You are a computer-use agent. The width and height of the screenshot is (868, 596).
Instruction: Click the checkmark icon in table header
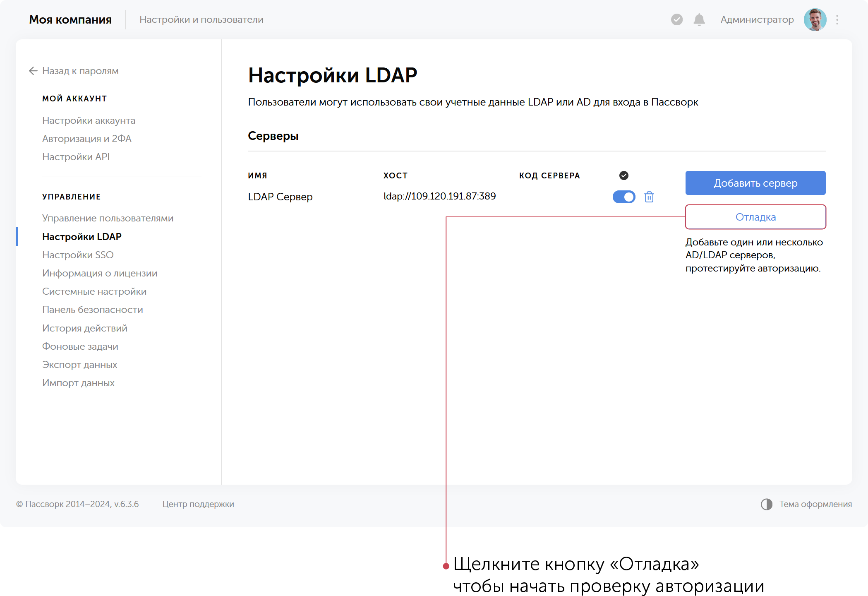click(x=623, y=175)
